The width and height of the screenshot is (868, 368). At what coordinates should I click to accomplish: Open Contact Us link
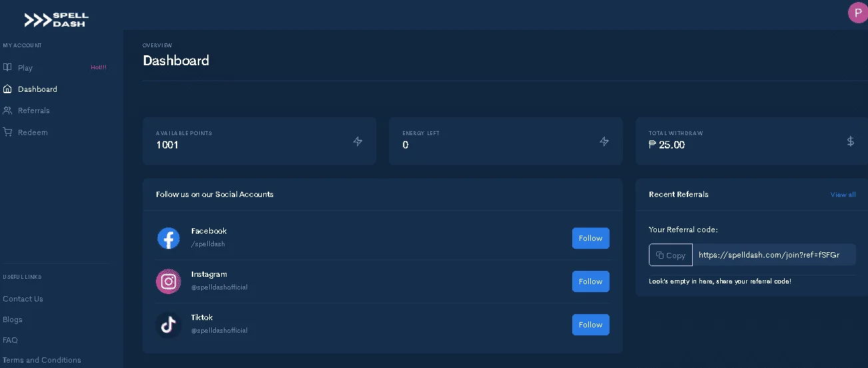click(x=23, y=299)
